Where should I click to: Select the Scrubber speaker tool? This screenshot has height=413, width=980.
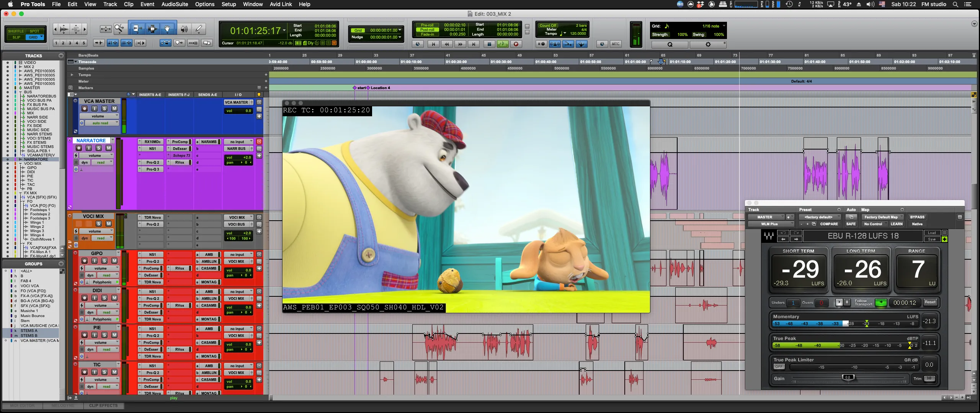184,29
